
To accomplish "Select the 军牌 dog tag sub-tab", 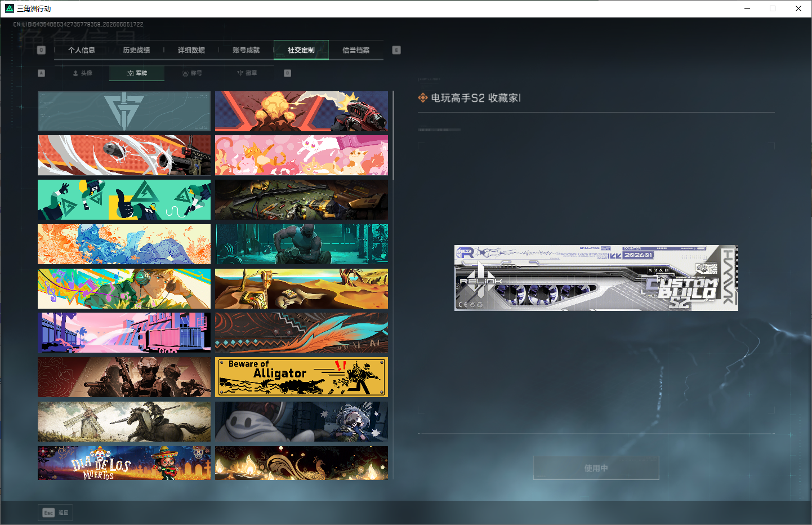I will point(137,73).
